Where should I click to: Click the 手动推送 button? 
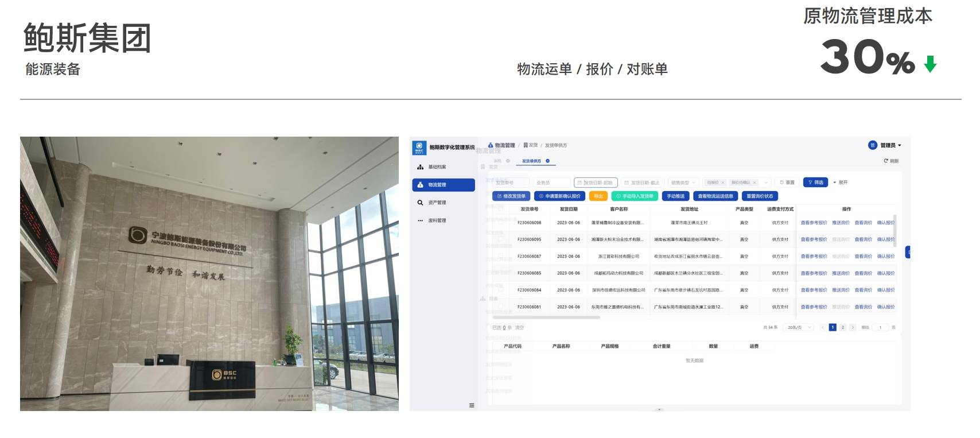pyautogui.click(x=675, y=196)
